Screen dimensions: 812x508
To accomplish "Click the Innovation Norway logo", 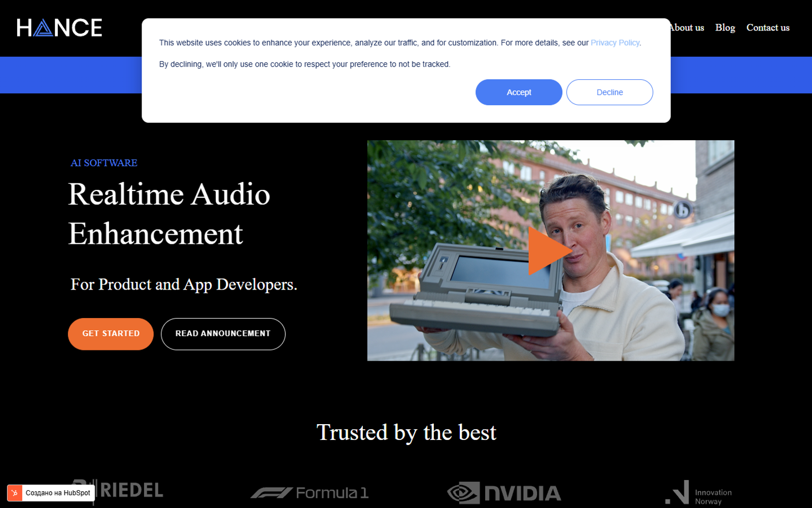I will 698,493.
